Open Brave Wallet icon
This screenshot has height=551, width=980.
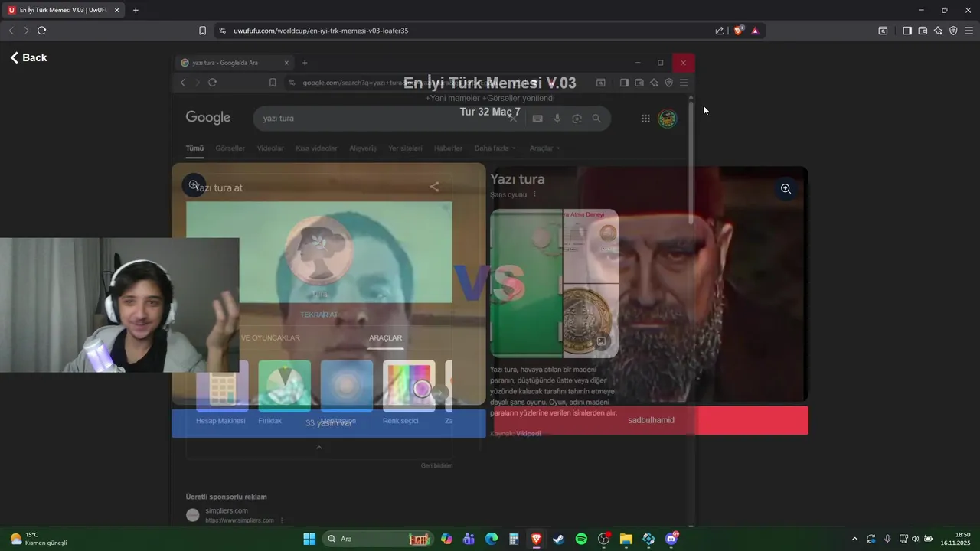click(x=923, y=31)
